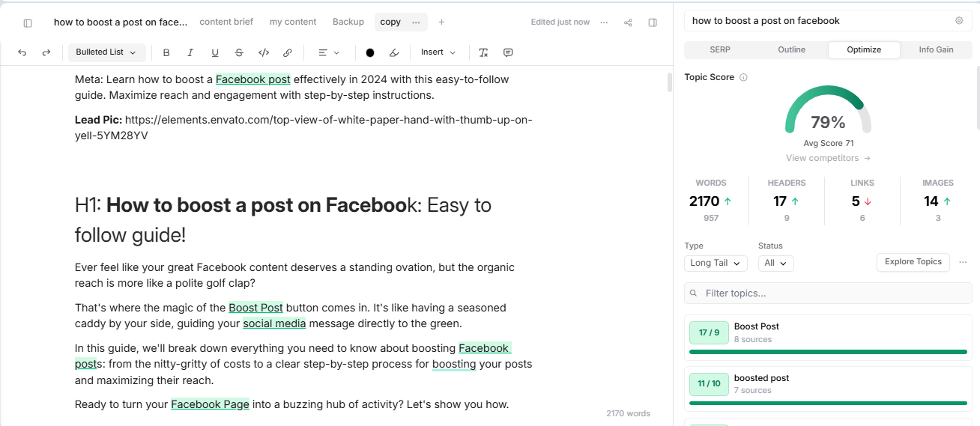The height and width of the screenshot is (426, 980).
Task: Toggle inline code formatting icon
Action: [x=264, y=52]
